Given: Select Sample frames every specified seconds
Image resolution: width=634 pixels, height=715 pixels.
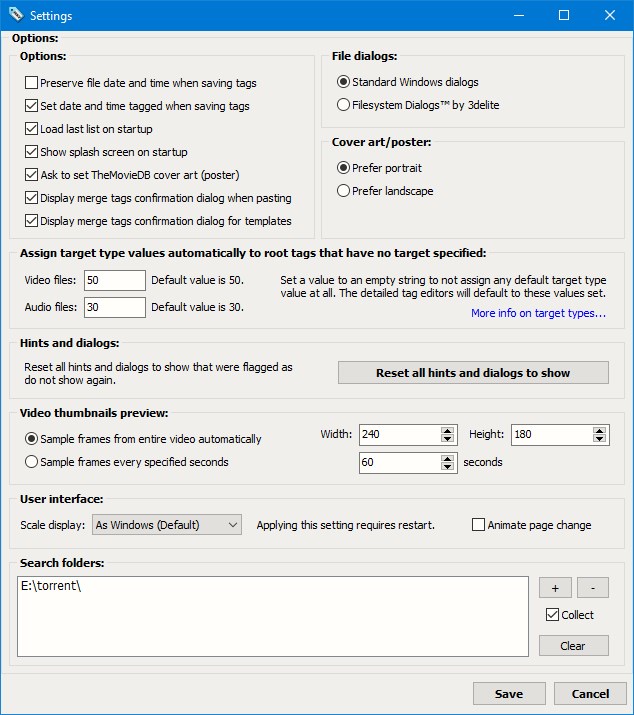Looking at the screenshot, I should (32, 462).
